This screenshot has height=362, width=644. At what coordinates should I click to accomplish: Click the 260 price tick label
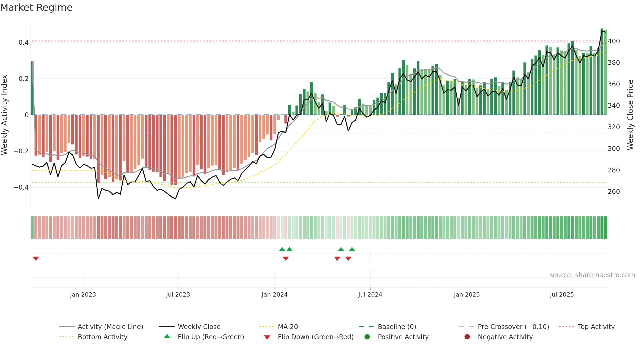tap(614, 192)
